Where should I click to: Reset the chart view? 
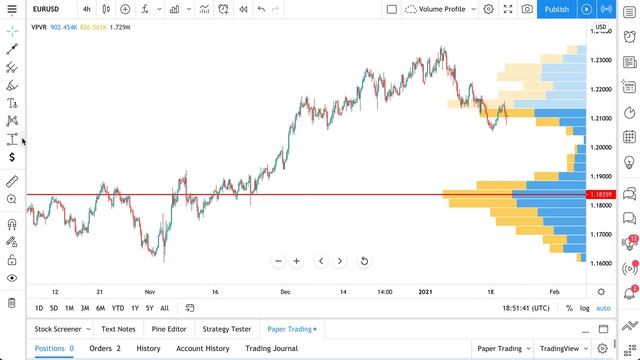364,261
